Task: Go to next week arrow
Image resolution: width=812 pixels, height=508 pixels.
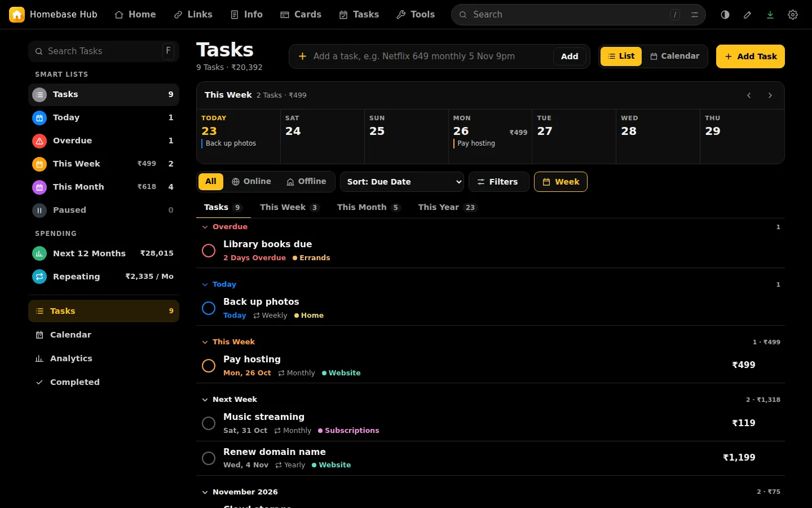Action: click(770, 95)
